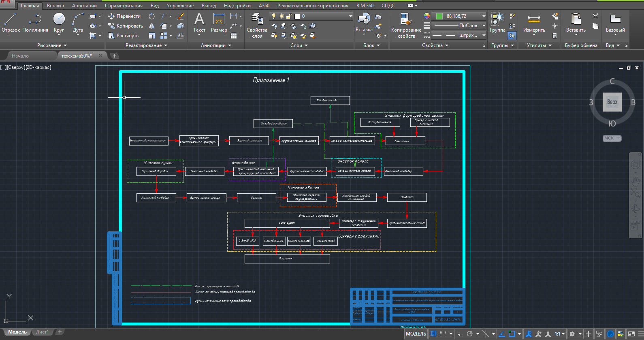Click the rotate tool icon
This screenshot has width=644, height=340.
click(151, 16)
